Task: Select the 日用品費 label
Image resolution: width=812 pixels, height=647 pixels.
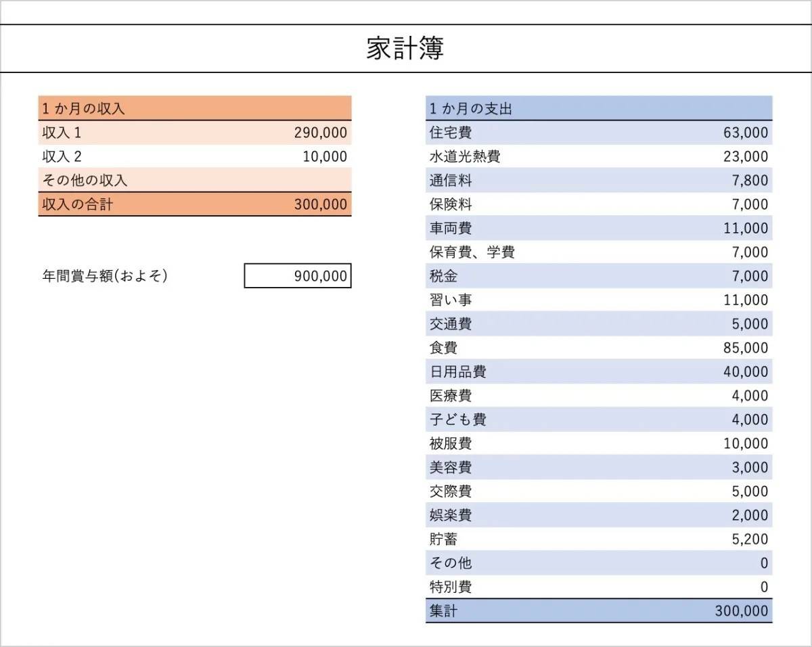Action: tap(458, 372)
